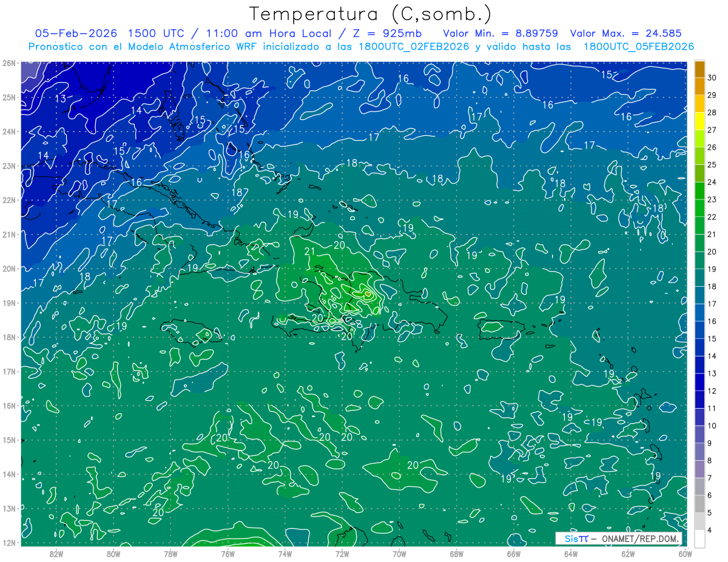The height and width of the screenshot is (562, 728).
Task: Click the '70W' longitude axis label
Action: pos(399,554)
